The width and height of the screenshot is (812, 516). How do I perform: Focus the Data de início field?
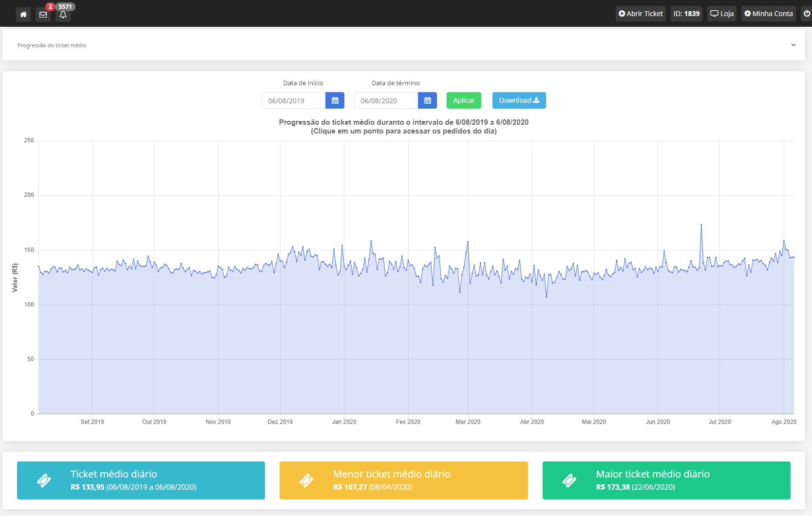point(294,100)
